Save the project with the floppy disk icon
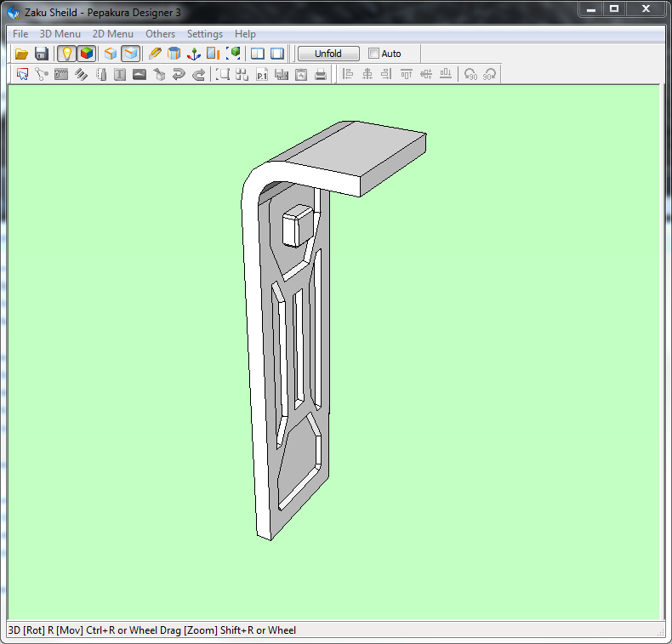Viewport: 672px width, 644px height. click(x=42, y=54)
